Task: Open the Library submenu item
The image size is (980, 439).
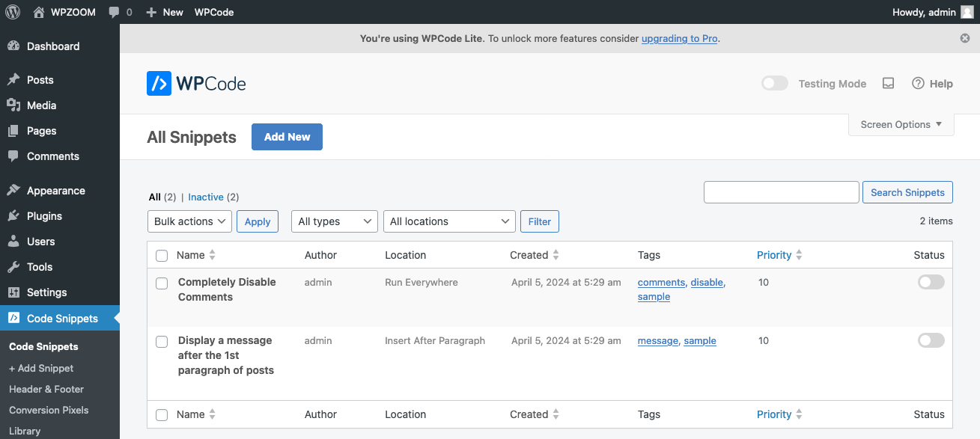Action: (25, 431)
